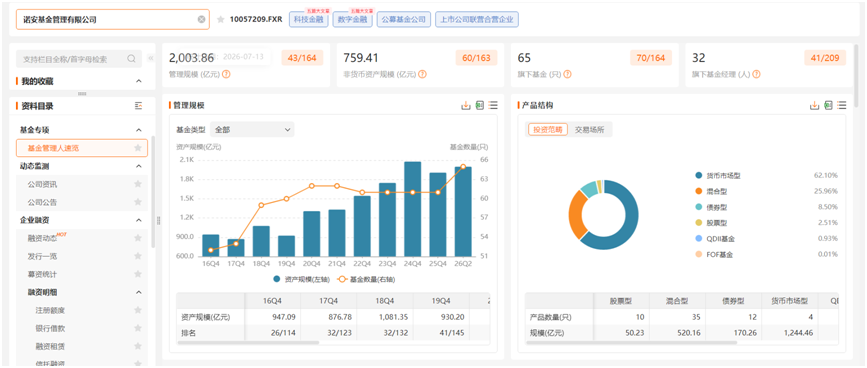Image resolution: width=867 pixels, height=368 pixels.
Task: Click the help icon next to 管理规模 (亿元)
Action: 226,74
